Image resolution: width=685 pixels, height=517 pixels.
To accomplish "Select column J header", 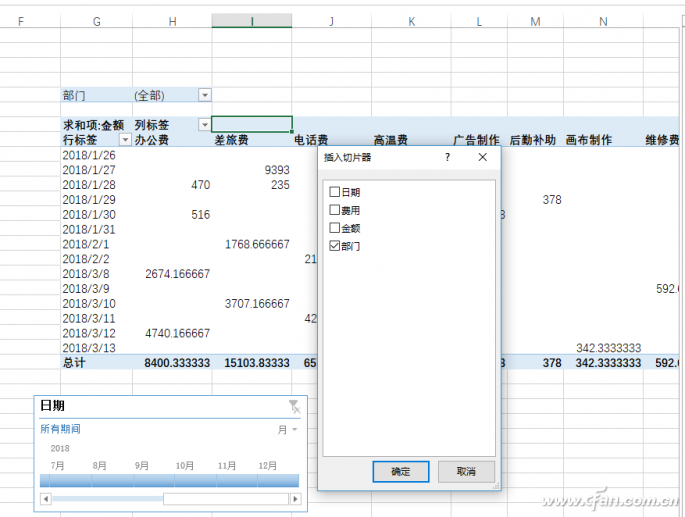I will (x=332, y=21).
